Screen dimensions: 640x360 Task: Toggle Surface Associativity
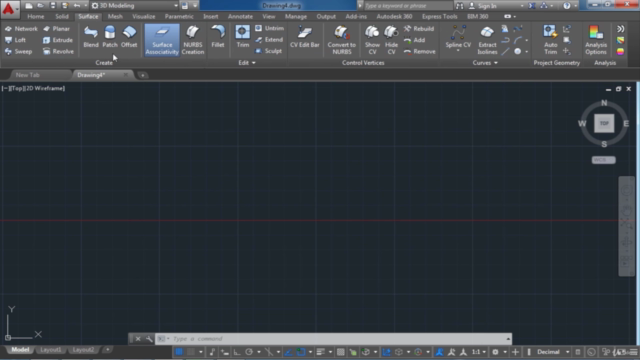point(162,40)
